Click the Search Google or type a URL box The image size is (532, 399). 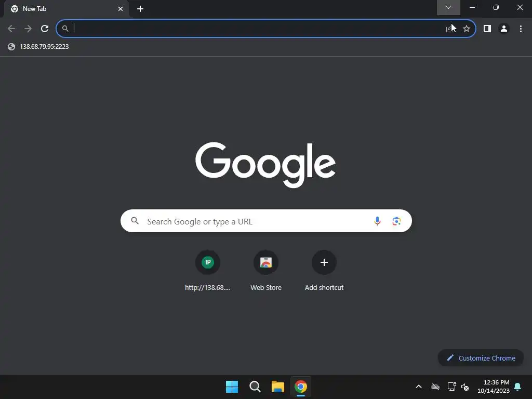[266, 221]
